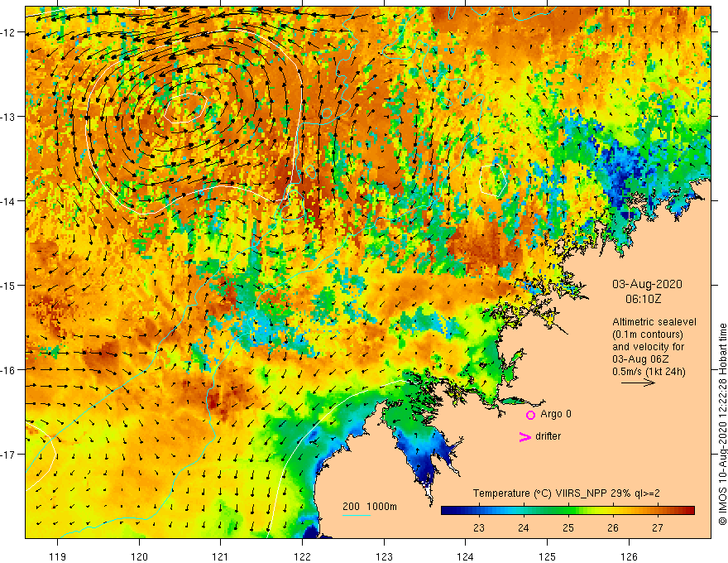Click the 27 label under the color bar
Screen dimensions: 728x563
click(x=657, y=527)
